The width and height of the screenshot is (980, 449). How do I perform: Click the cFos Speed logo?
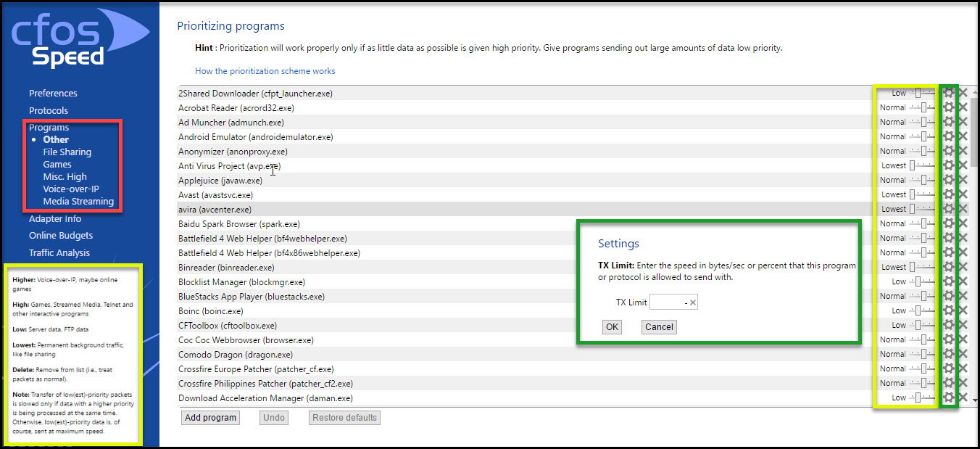(x=80, y=38)
